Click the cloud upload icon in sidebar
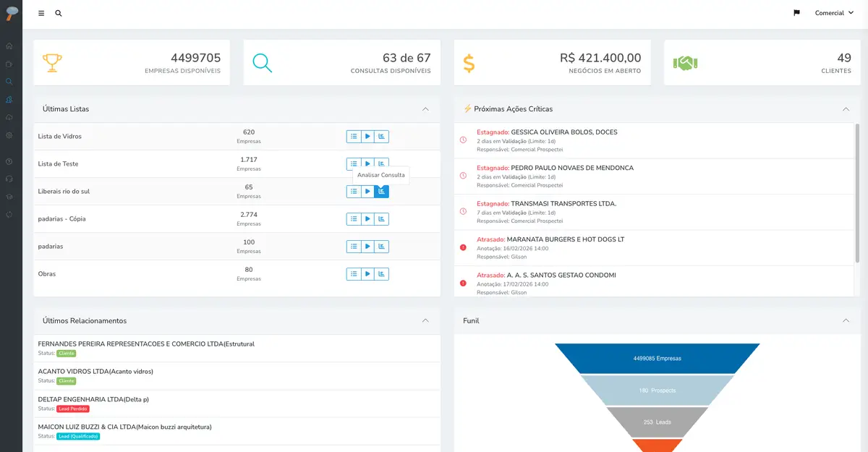 (x=9, y=117)
